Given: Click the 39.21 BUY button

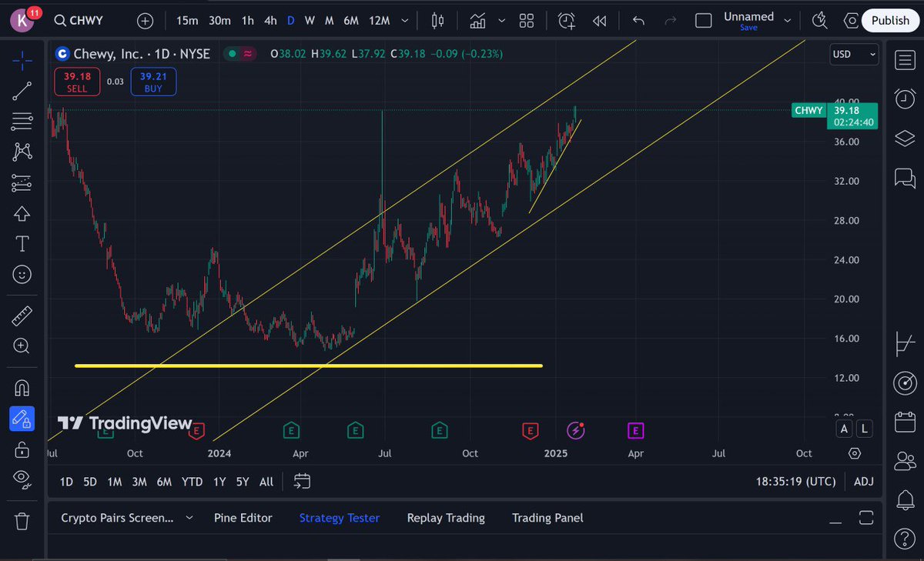Looking at the screenshot, I should [153, 82].
